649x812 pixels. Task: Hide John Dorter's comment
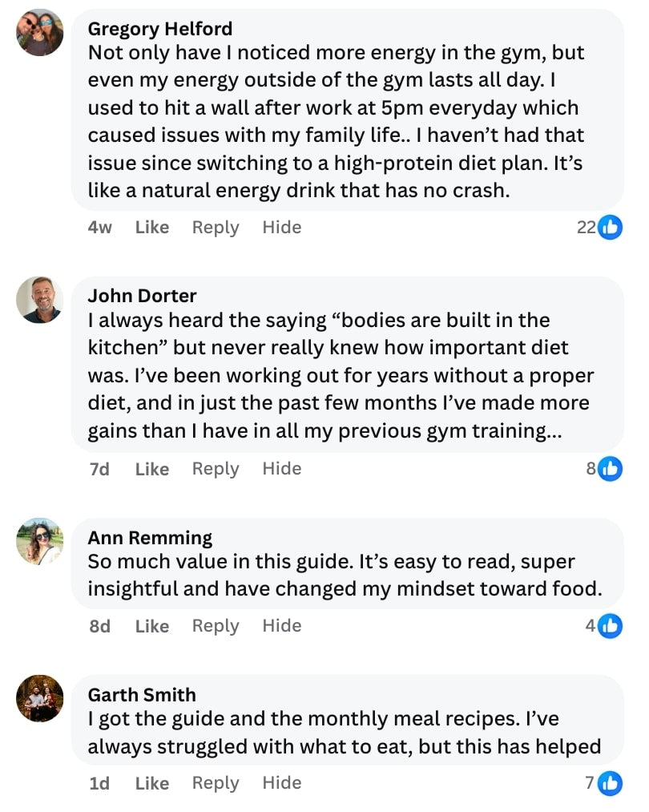[x=282, y=469]
